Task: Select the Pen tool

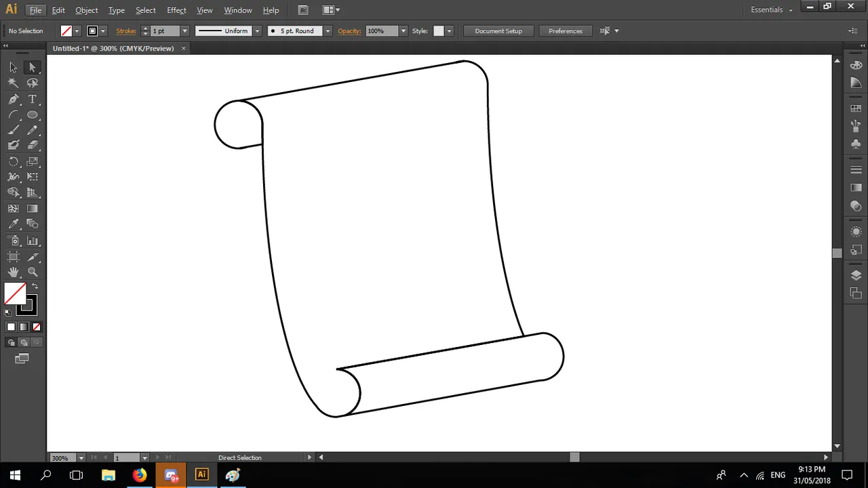Action: pyautogui.click(x=13, y=99)
